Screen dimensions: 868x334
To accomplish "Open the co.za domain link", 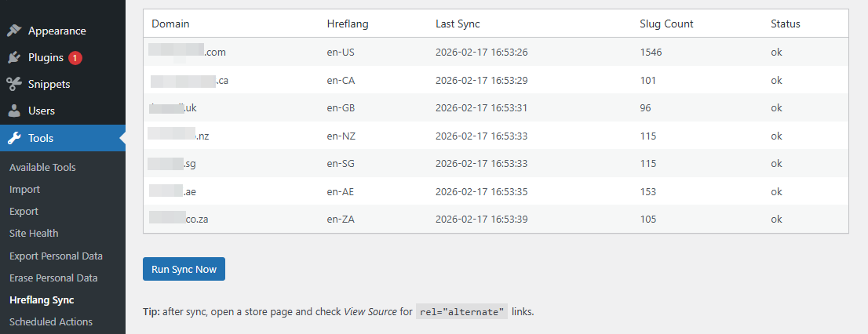I will click(x=179, y=220).
